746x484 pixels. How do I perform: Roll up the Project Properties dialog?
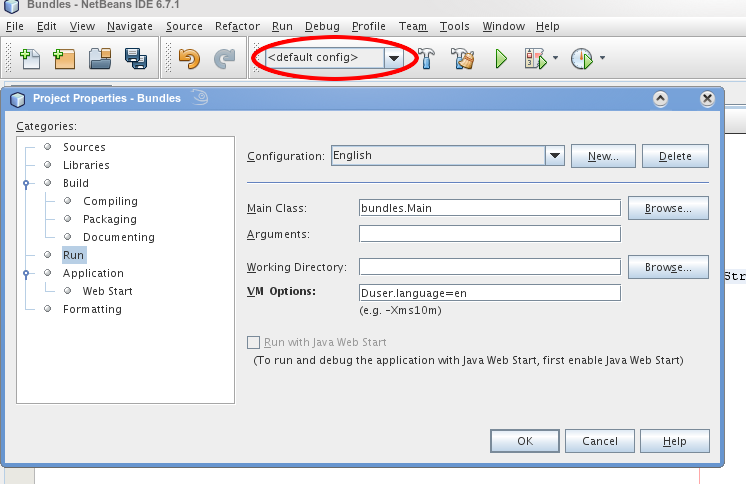pyautogui.click(x=660, y=99)
